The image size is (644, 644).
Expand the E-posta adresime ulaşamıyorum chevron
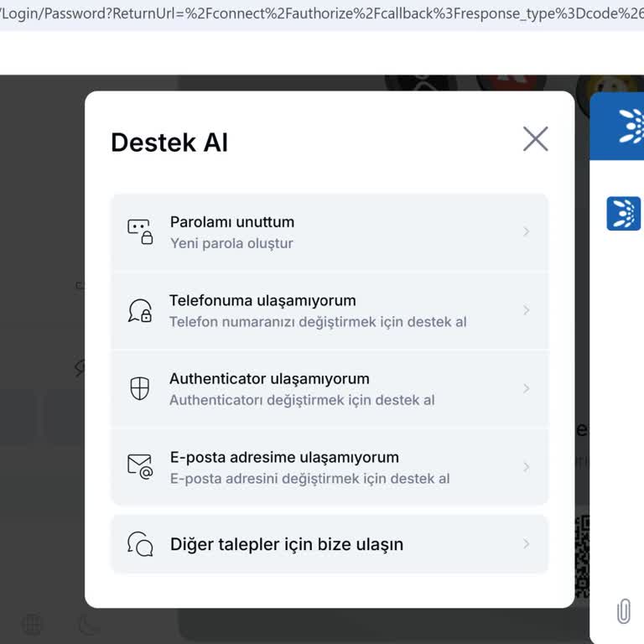(x=526, y=467)
